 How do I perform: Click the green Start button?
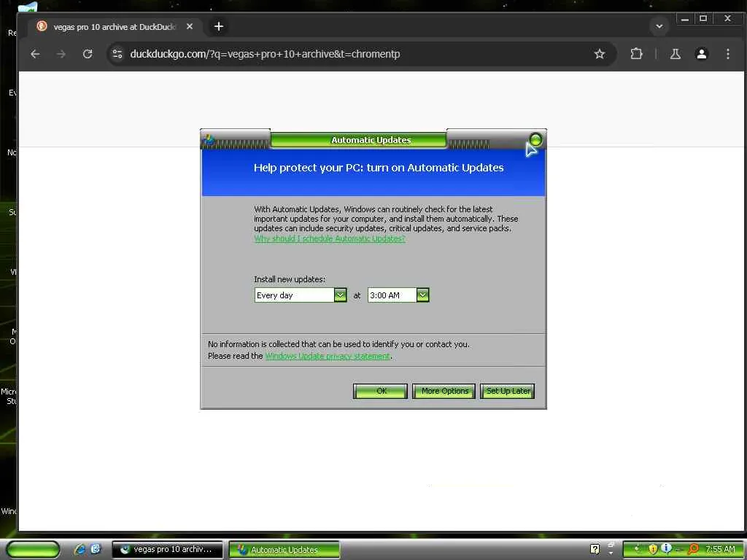[x=33, y=550]
